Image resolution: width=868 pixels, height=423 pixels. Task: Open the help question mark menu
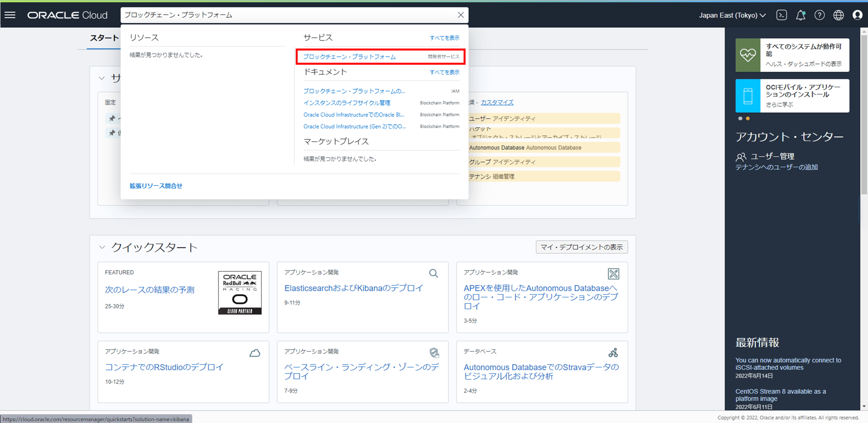click(819, 15)
